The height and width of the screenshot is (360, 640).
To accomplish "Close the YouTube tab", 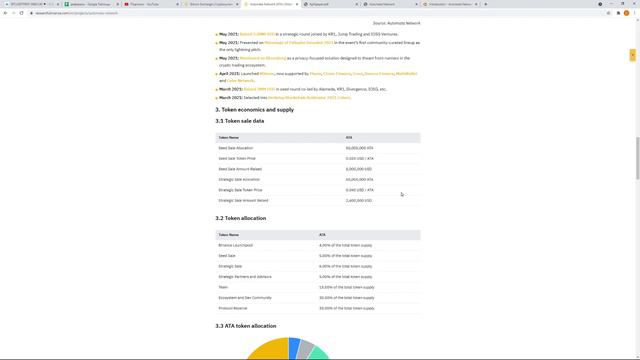I will click(177, 4).
